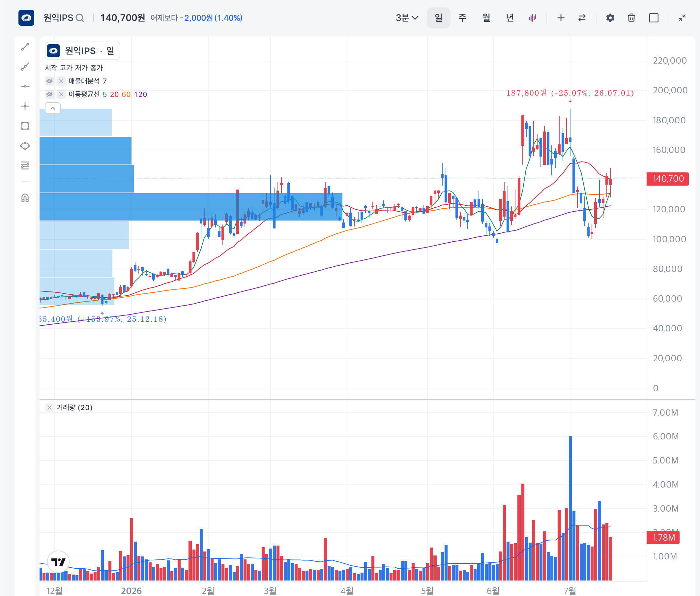Remove the 이동평균선 indicator

click(61, 94)
